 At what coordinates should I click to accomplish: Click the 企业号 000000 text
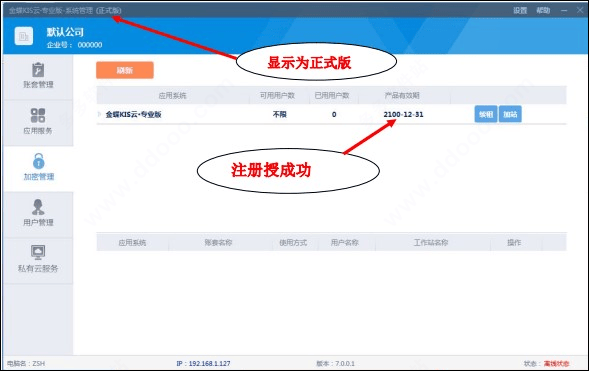(74, 45)
